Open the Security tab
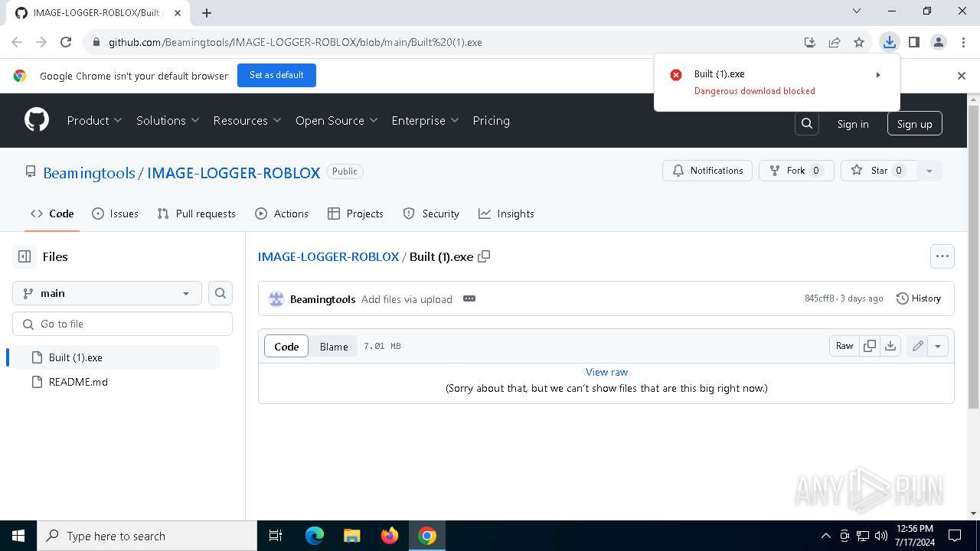Viewport: 980px width, 551px height. point(431,214)
